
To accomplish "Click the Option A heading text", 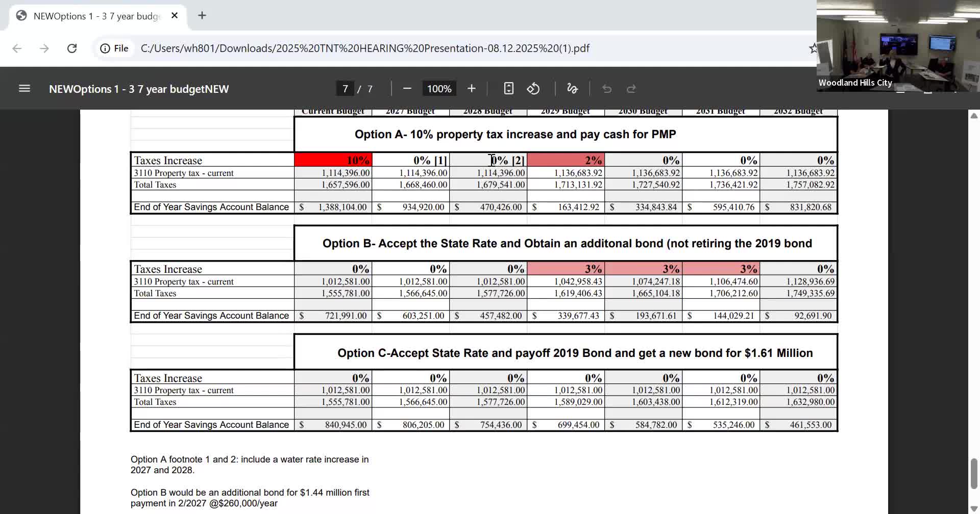I will pyautogui.click(x=515, y=134).
